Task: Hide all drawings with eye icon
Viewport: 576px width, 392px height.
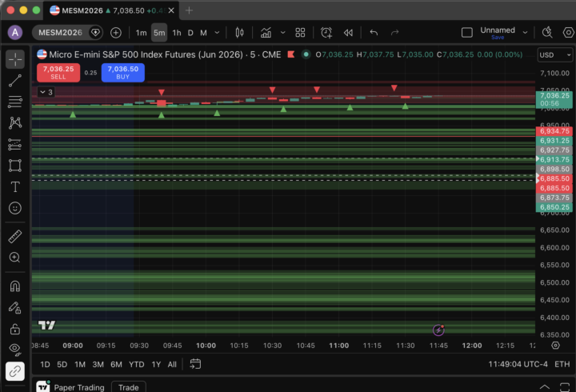Action: (x=15, y=350)
